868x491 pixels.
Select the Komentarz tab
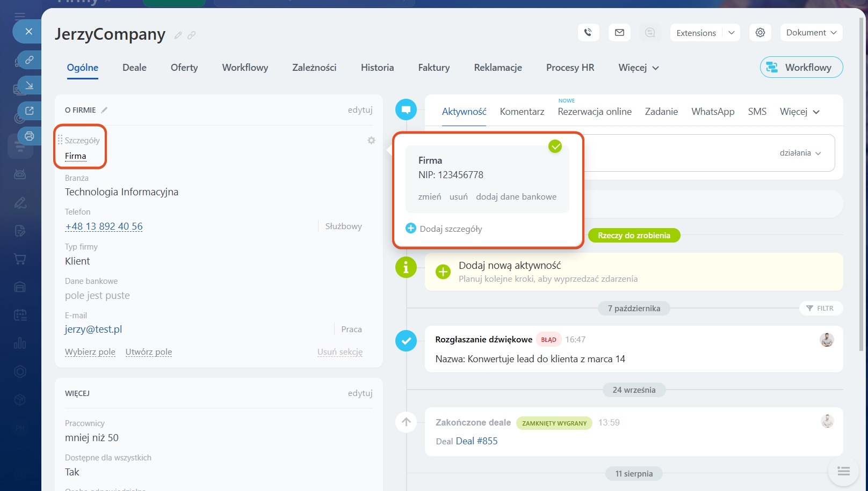(522, 112)
